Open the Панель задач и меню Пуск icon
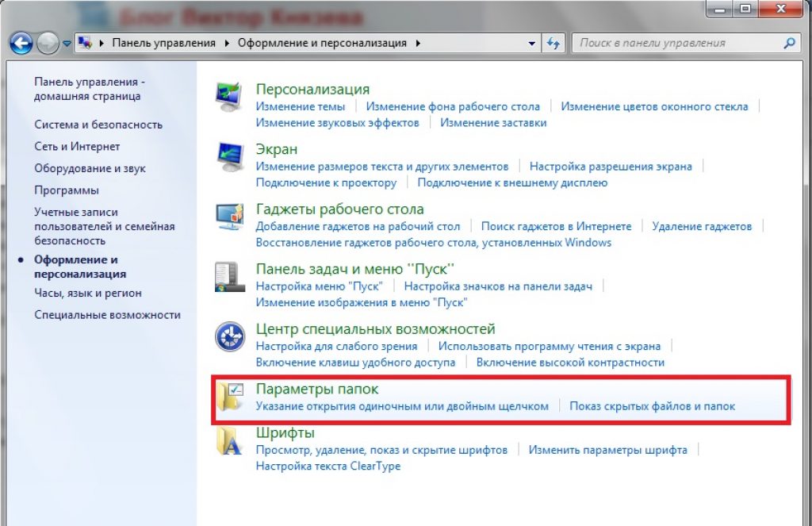812x526 pixels. [229, 277]
